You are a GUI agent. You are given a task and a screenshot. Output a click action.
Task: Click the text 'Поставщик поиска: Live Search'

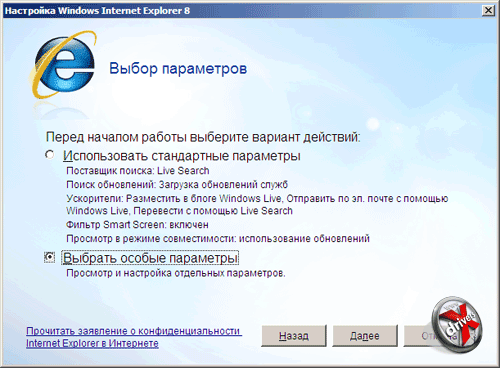[138, 171]
